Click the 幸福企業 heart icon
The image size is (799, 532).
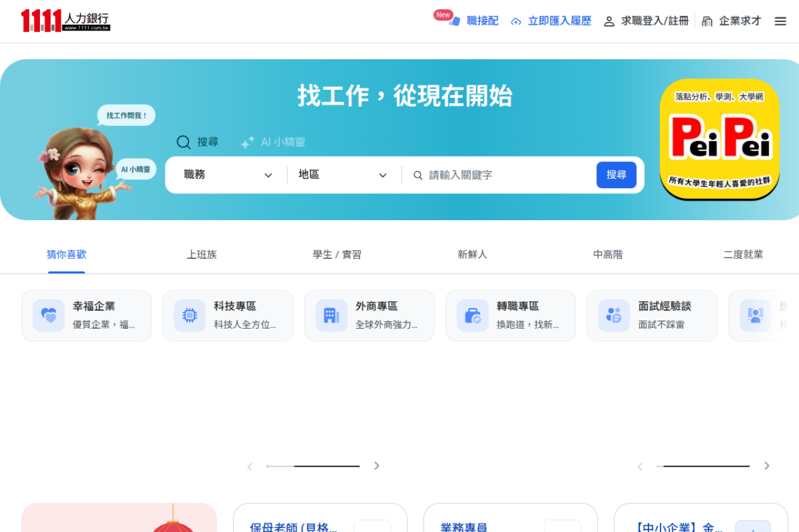[49, 316]
